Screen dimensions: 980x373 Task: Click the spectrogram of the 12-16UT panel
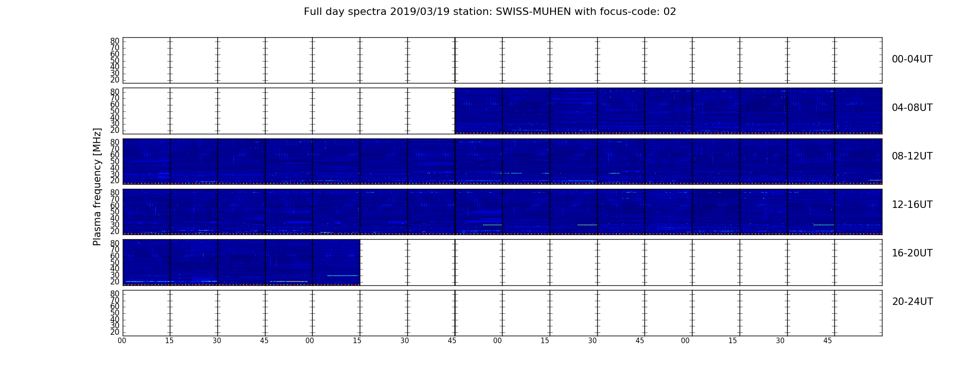coord(502,212)
